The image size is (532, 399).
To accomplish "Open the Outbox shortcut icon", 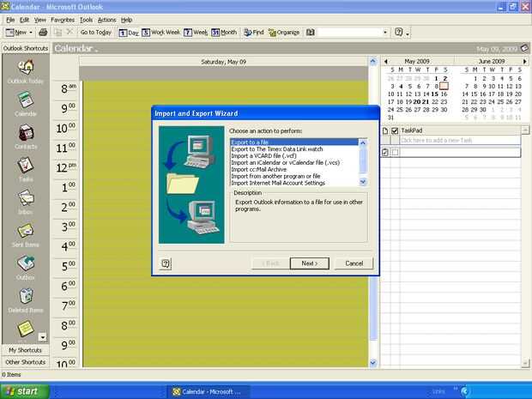I will pyautogui.click(x=26, y=263).
